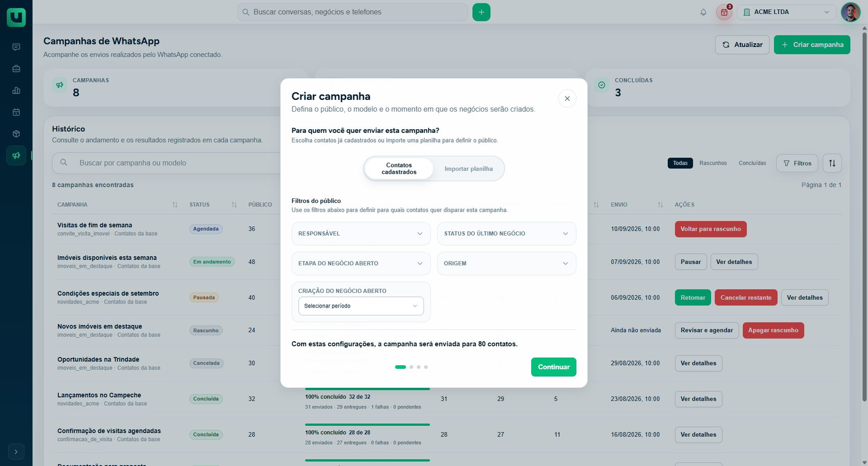Sort by the STATUS column arrows
This screenshot has height=466, width=868.
point(234,205)
